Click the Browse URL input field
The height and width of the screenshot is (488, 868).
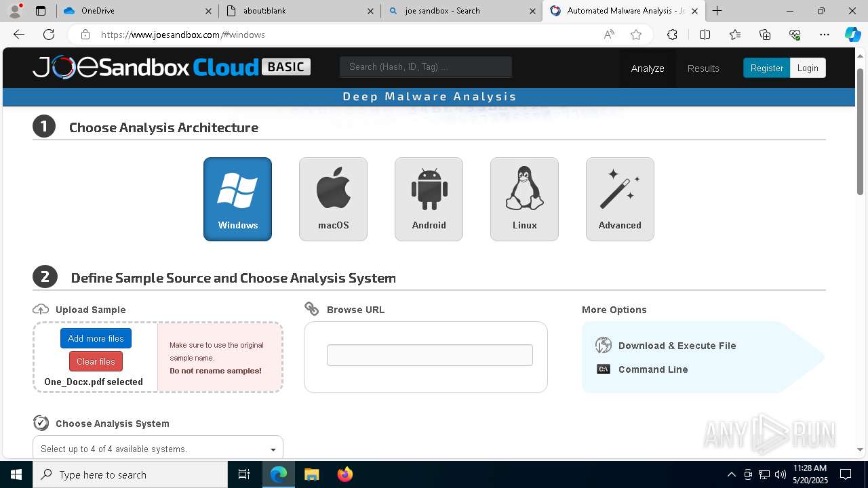(x=430, y=355)
